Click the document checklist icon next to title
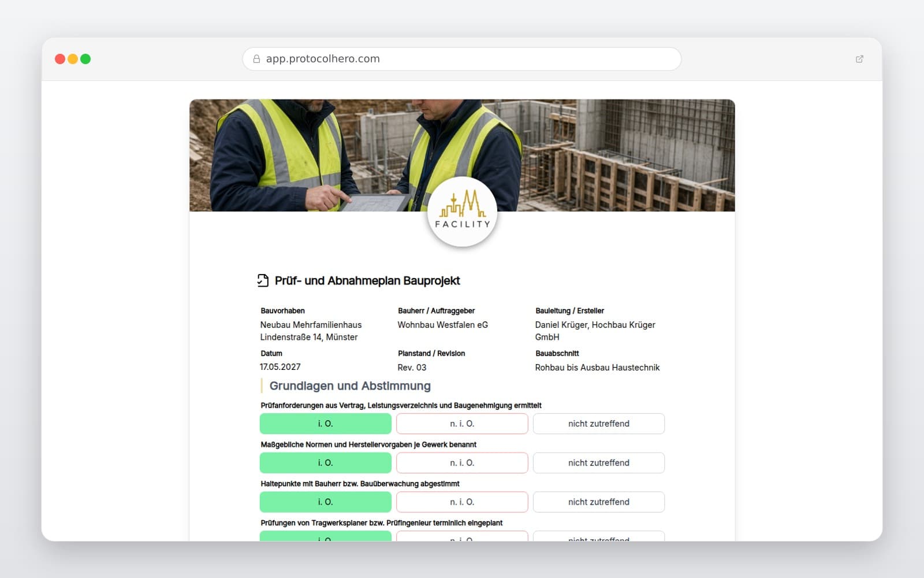Viewport: 924px width, 578px height. click(x=263, y=280)
